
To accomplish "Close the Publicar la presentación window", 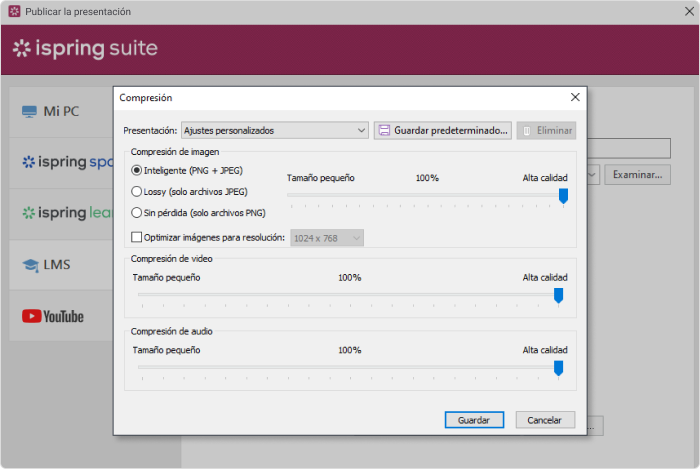I will coord(689,11).
